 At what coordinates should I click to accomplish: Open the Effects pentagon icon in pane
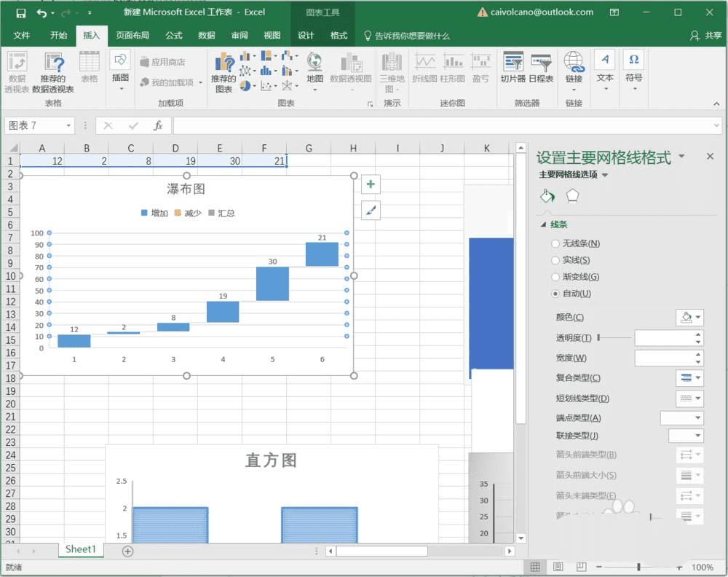pos(572,196)
